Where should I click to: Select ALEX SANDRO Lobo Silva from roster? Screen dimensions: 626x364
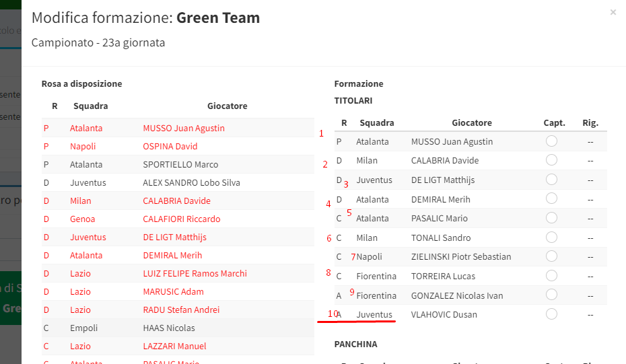click(191, 182)
